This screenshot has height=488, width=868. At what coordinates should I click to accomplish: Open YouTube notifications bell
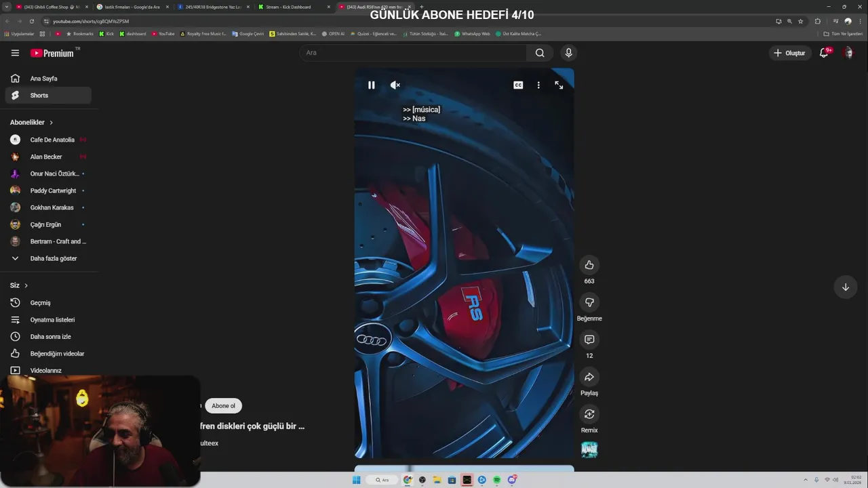(x=825, y=53)
